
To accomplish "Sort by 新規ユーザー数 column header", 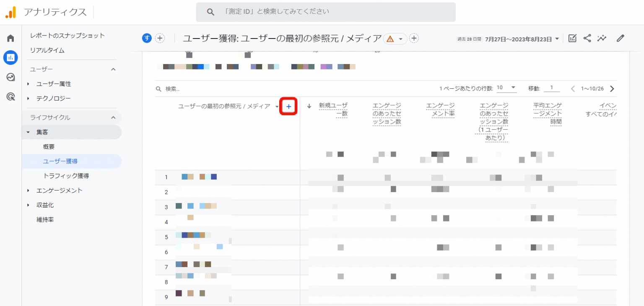I will coord(333,109).
